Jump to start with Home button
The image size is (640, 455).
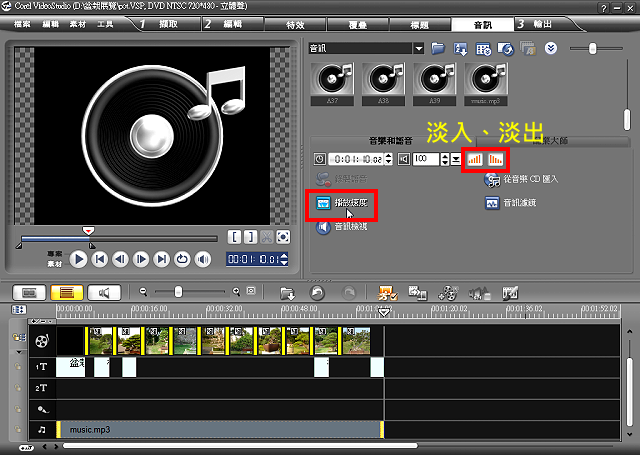pyautogui.click(x=100, y=259)
